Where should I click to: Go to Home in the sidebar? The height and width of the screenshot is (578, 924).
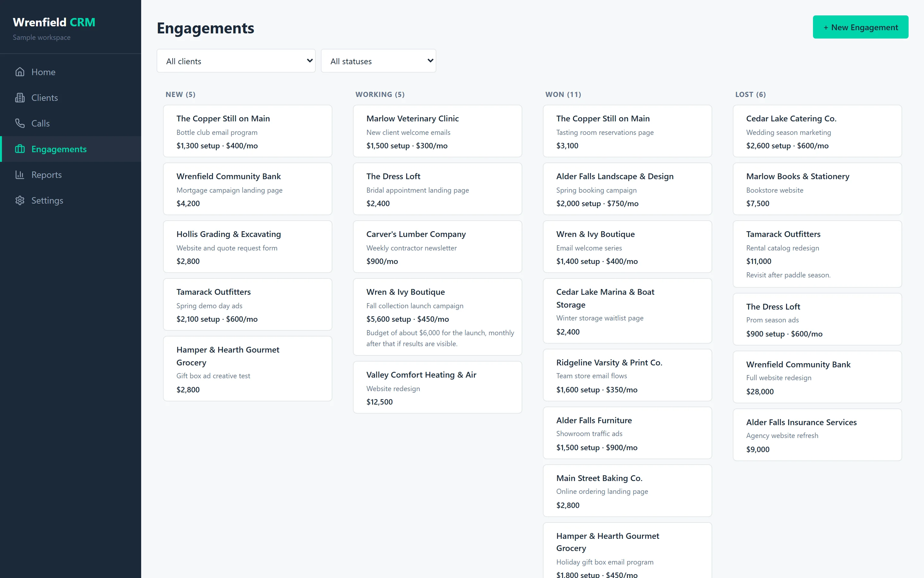(71, 72)
